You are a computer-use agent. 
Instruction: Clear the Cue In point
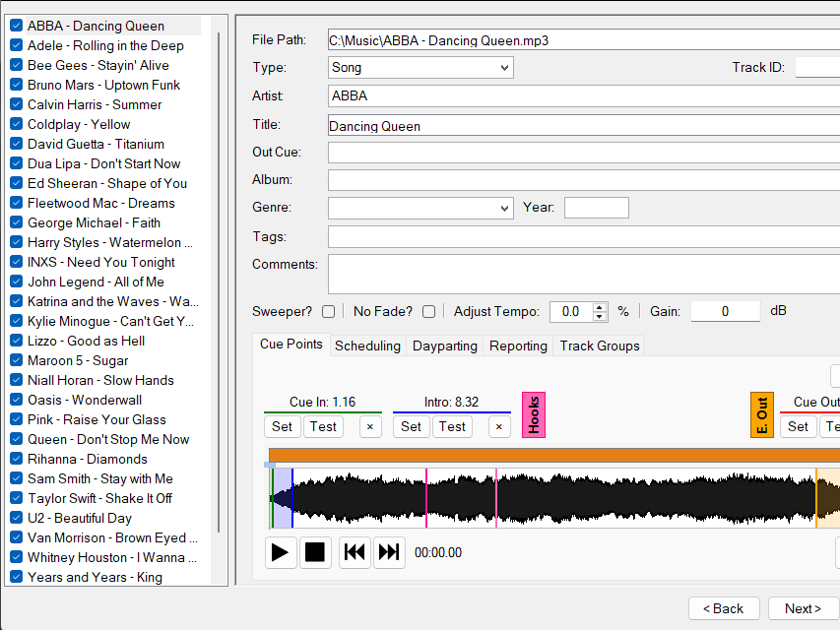coord(370,427)
